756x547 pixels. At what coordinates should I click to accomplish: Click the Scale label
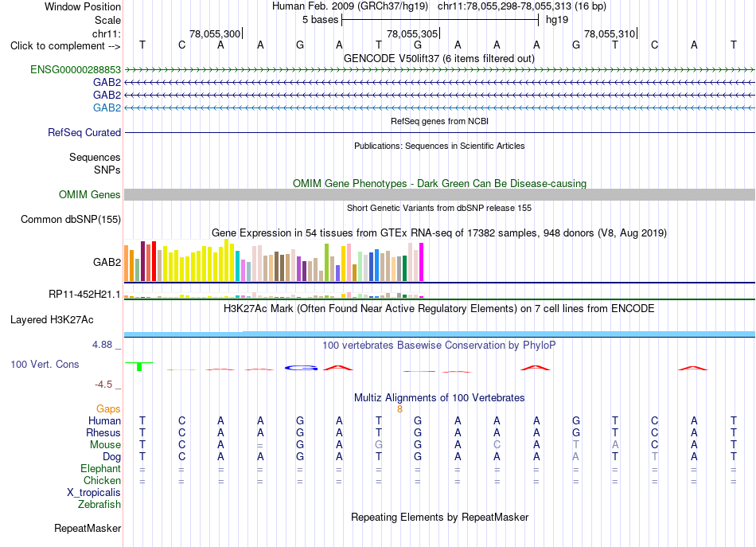click(107, 20)
